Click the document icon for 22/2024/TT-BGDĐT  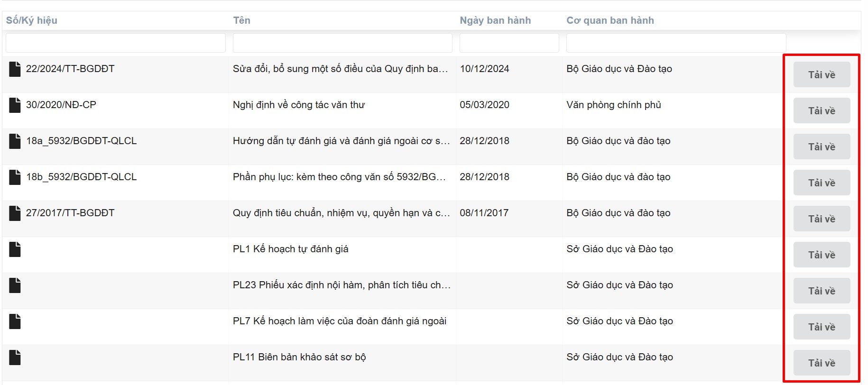[15, 69]
